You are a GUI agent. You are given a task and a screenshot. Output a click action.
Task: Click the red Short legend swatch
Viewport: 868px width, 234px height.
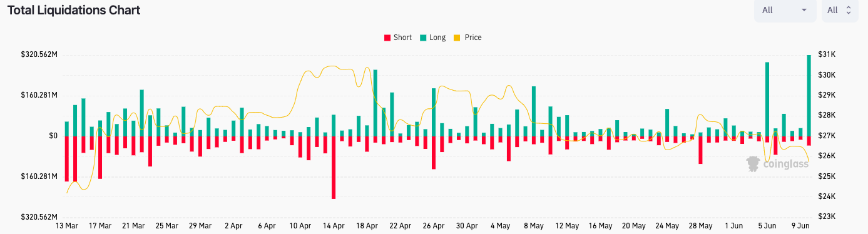[x=387, y=38]
